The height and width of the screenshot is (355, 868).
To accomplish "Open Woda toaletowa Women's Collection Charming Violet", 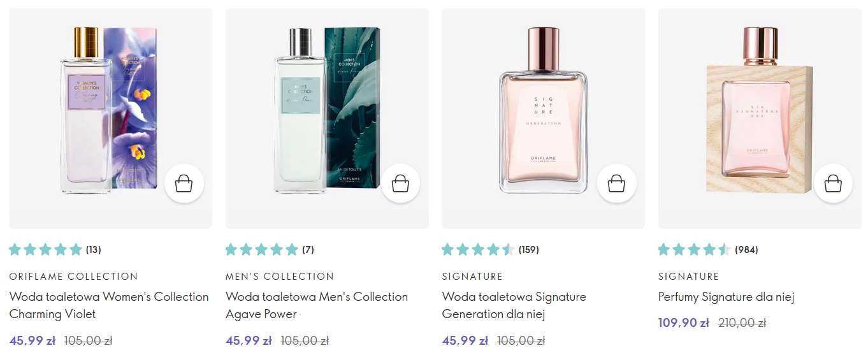I will pyautogui.click(x=109, y=305).
